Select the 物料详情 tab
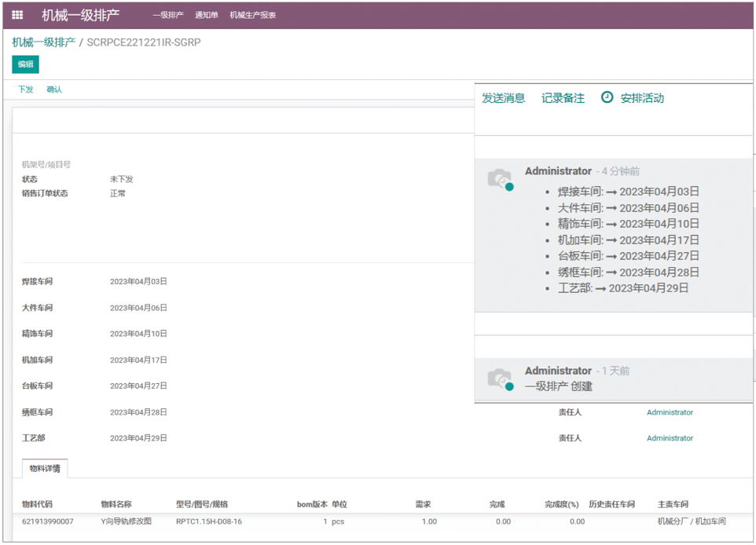756x545 pixels. tap(44, 469)
